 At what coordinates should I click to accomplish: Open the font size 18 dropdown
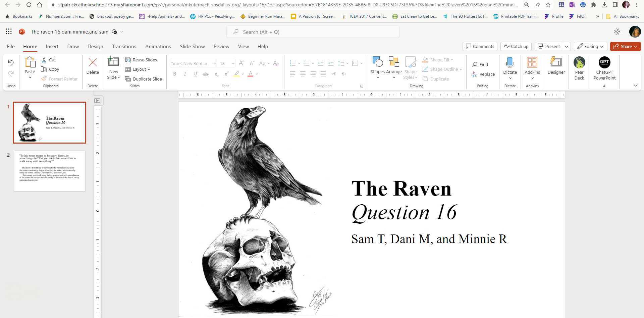233,63
